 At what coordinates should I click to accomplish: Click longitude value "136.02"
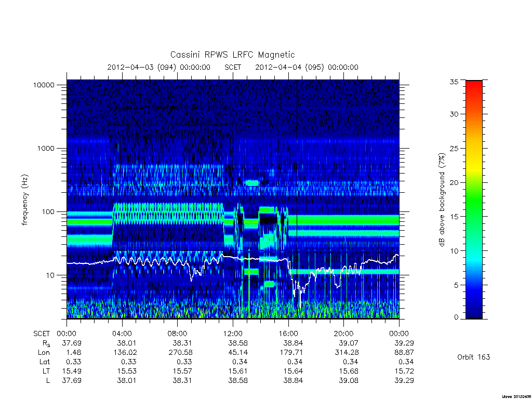click(125, 353)
